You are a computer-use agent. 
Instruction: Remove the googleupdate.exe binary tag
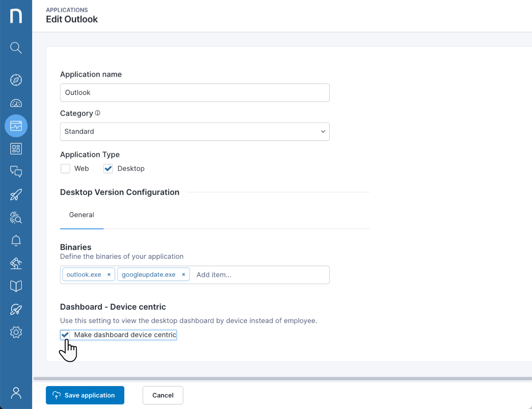[x=183, y=275]
